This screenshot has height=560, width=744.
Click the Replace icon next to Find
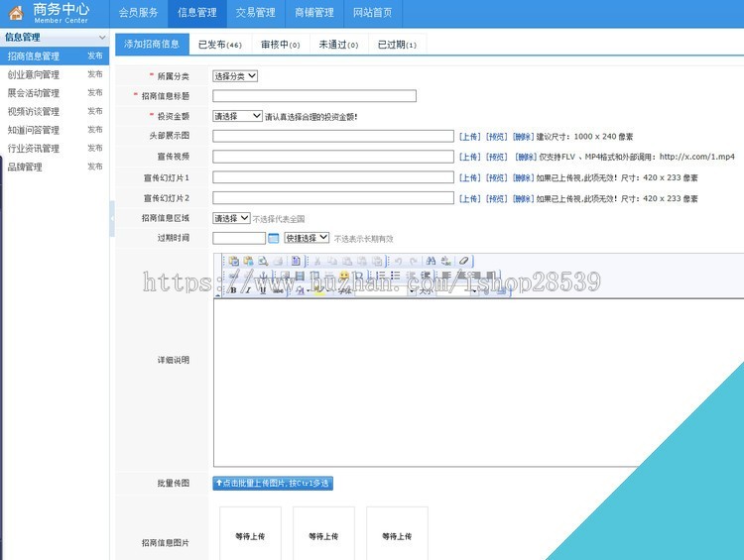pos(446,261)
